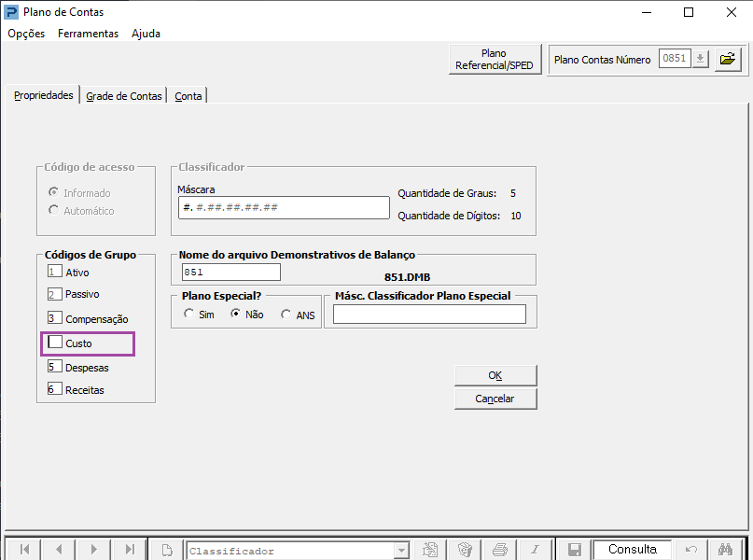Click the Máscara input field

point(284,207)
